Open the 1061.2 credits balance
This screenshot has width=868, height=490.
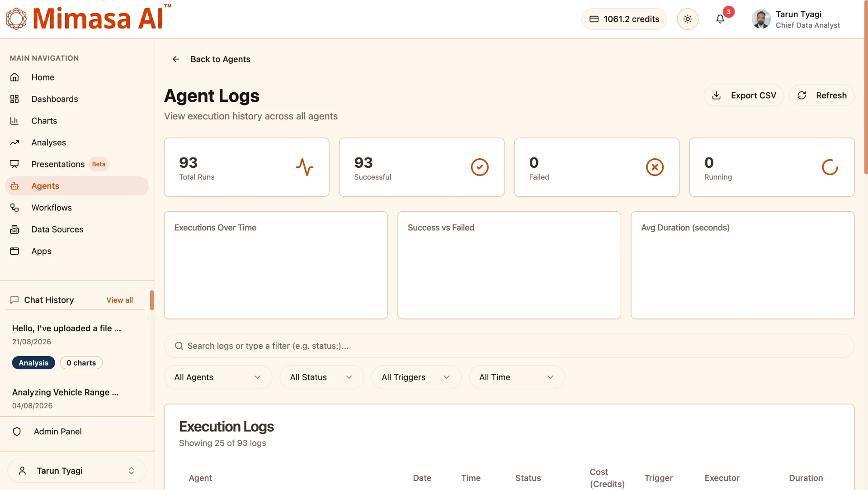pos(624,19)
